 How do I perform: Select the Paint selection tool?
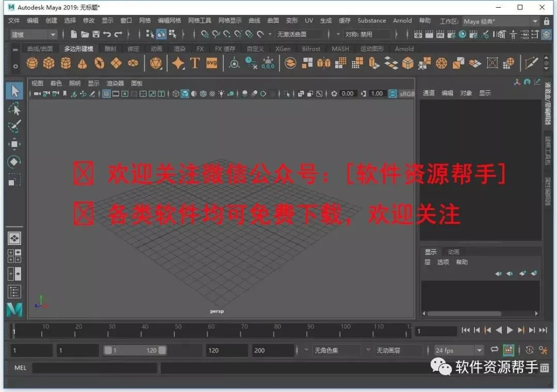(14, 126)
